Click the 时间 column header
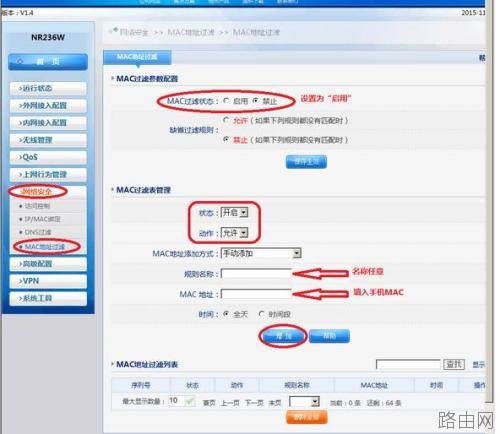Screen dimensions: 500x434 [x=436, y=385]
